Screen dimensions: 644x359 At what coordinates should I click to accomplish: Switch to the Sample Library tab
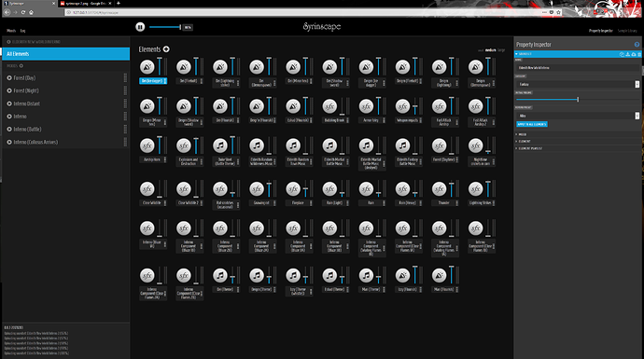pyautogui.click(x=627, y=31)
